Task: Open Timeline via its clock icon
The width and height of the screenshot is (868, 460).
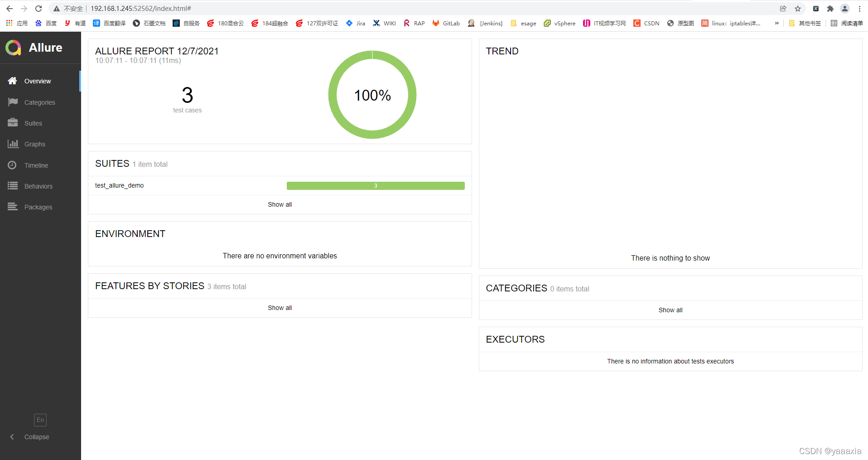Action: [x=12, y=165]
